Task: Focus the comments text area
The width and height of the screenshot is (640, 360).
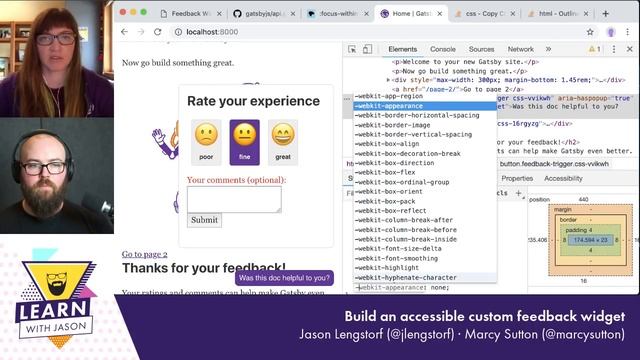Action: (234, 200)
